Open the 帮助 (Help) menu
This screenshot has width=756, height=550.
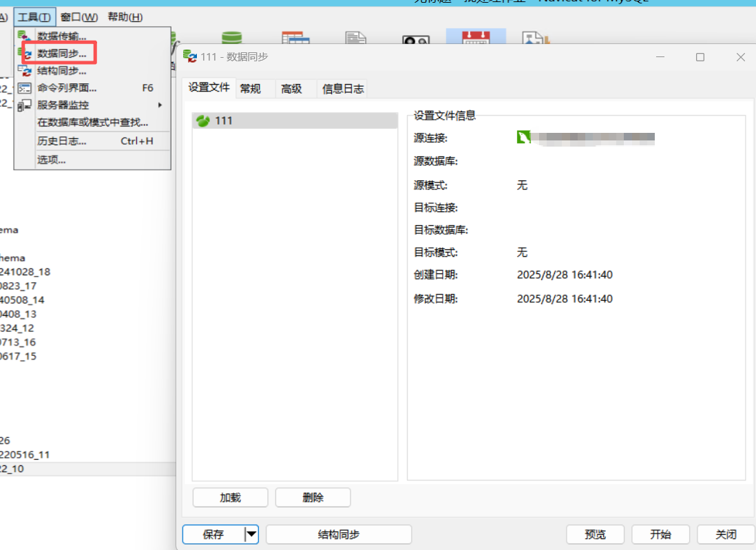[125, 17]
